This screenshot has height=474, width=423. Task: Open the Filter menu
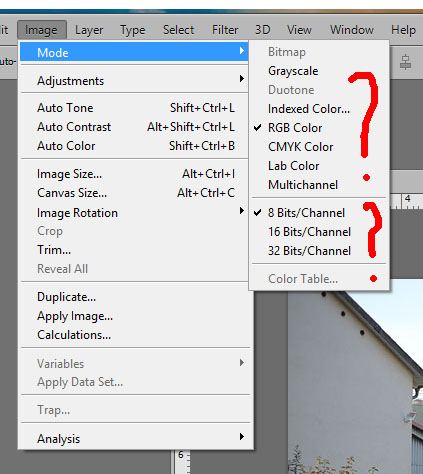225,30
